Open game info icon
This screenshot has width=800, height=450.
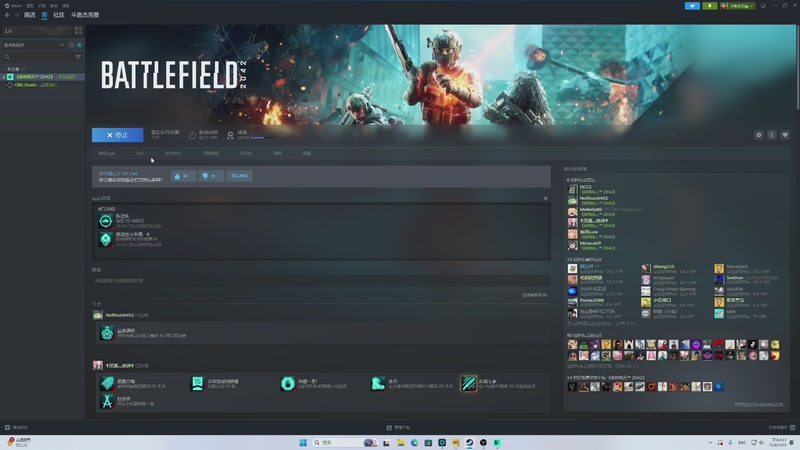pyautogui.click(x=772, y=135)
